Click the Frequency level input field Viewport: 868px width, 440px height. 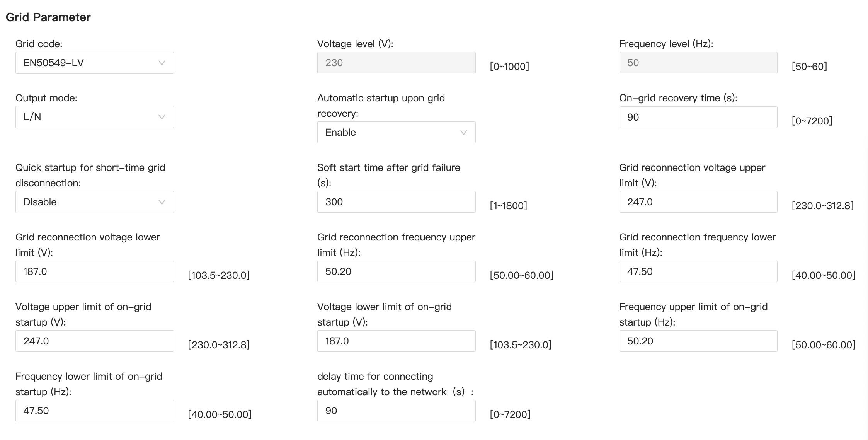(698, 63)
